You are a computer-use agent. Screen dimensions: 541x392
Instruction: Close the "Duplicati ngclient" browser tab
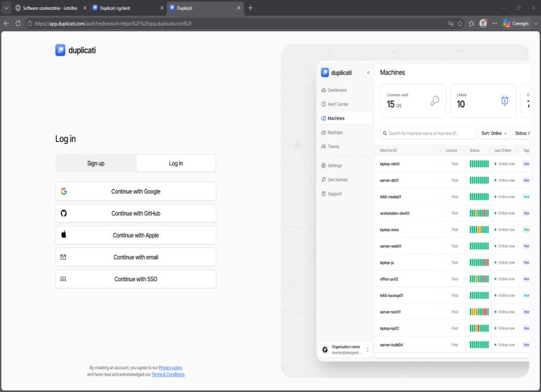pos(162,8)
